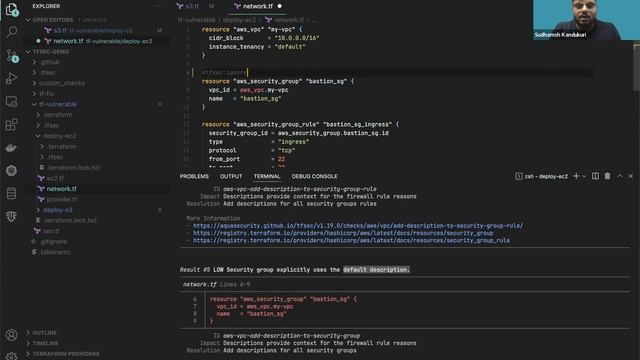
Task: Open the Extensions view icon
Action: pos(11,124)
